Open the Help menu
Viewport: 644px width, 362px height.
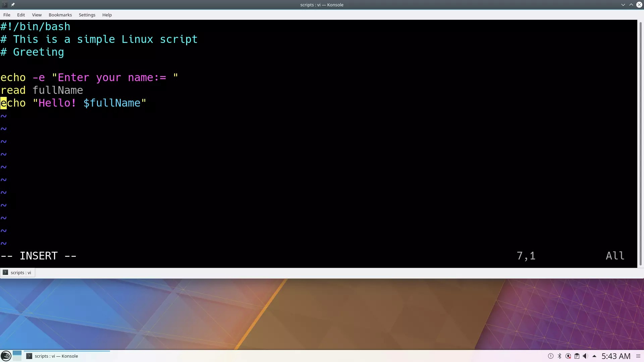coord(107,15)
